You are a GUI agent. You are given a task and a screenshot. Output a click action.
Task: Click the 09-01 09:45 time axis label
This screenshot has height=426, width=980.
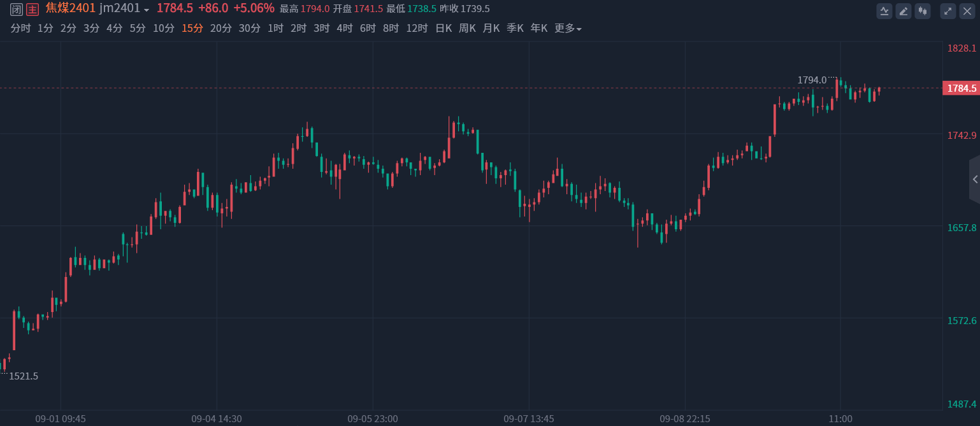click(x=61, y=419)
